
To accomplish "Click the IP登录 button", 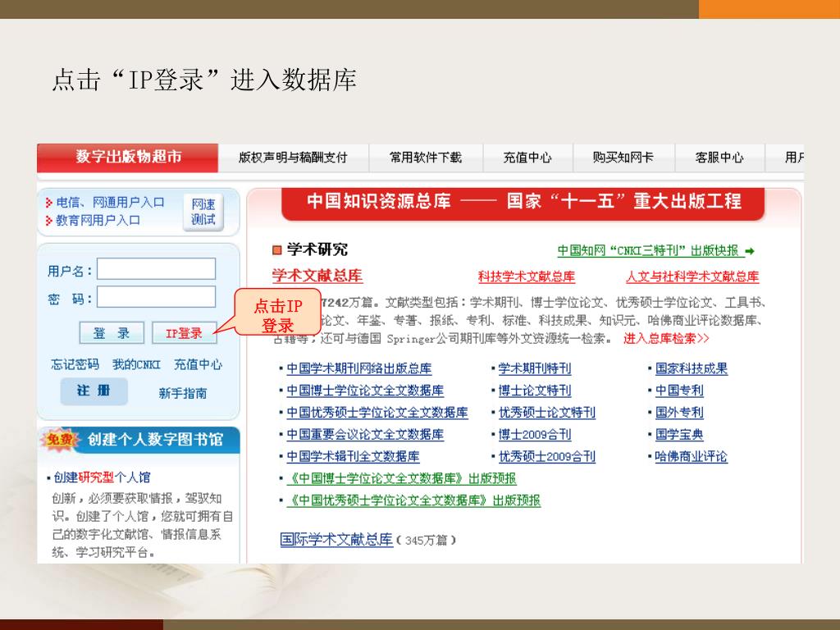I will (185, 333).
